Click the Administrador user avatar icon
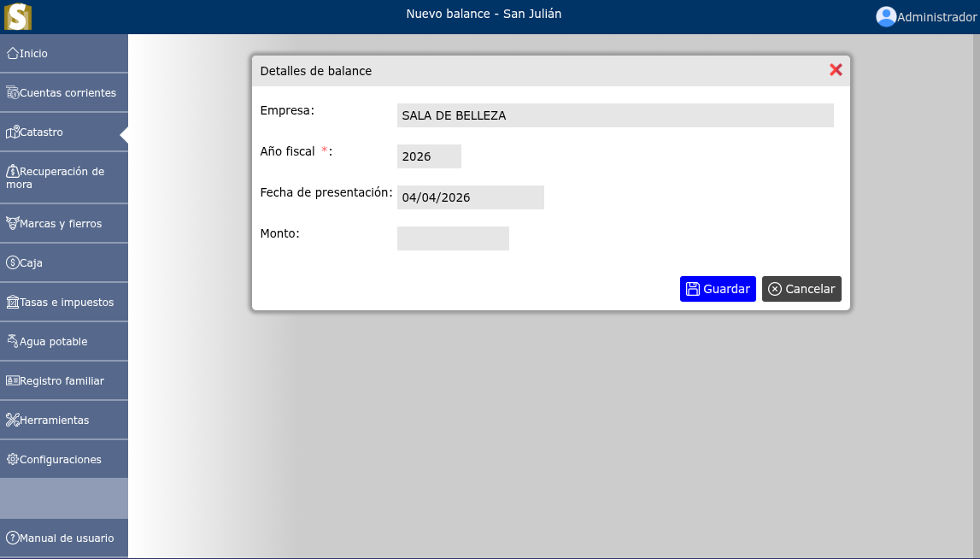Viewport: 980px width, 559px height. tap(885, 16)
